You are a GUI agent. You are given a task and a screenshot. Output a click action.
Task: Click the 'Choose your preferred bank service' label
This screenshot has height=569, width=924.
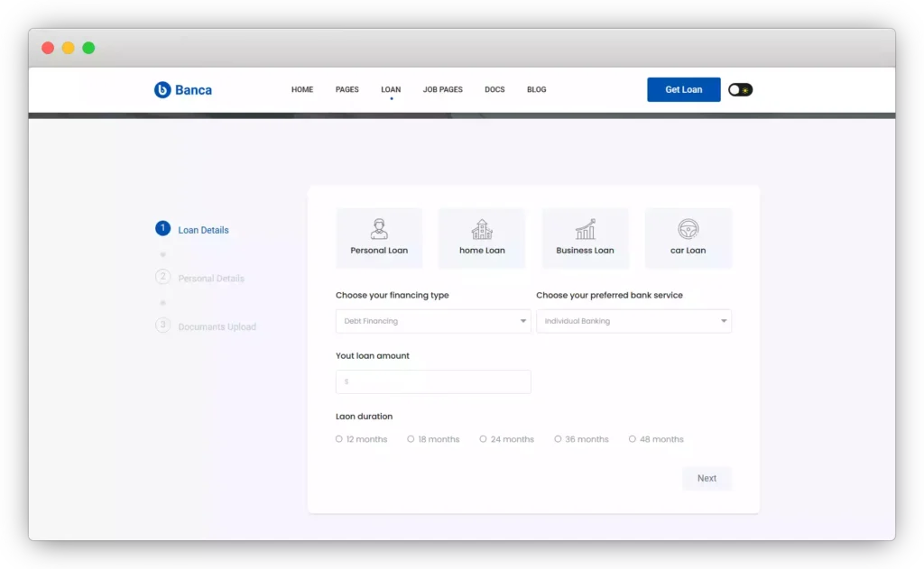click(x=609, y=295)
